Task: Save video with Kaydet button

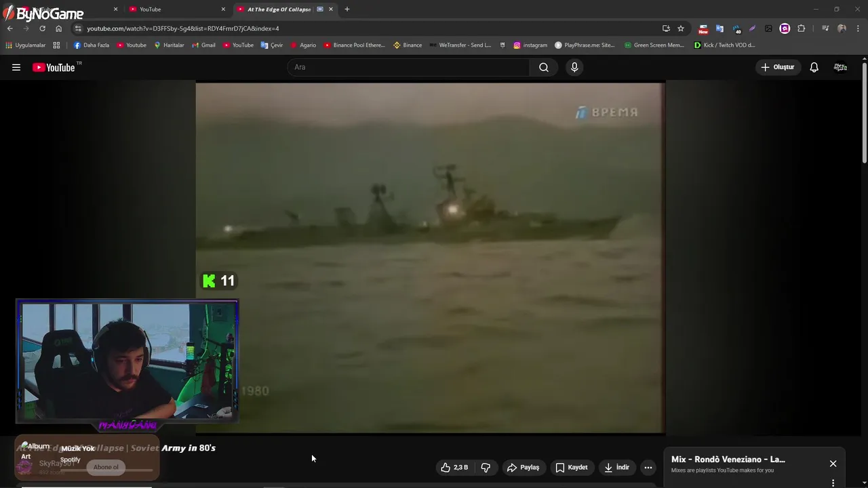Action: point(572,467)
